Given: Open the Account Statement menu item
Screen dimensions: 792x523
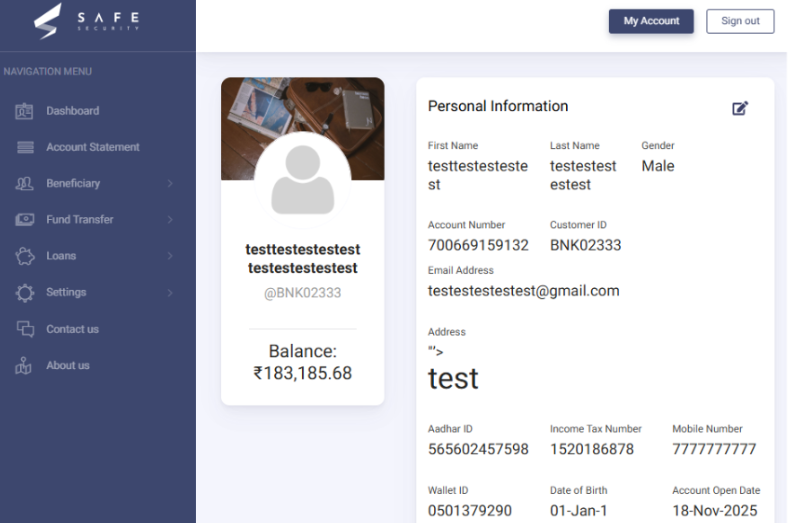Looking at the screenshot, I should 93,147.
